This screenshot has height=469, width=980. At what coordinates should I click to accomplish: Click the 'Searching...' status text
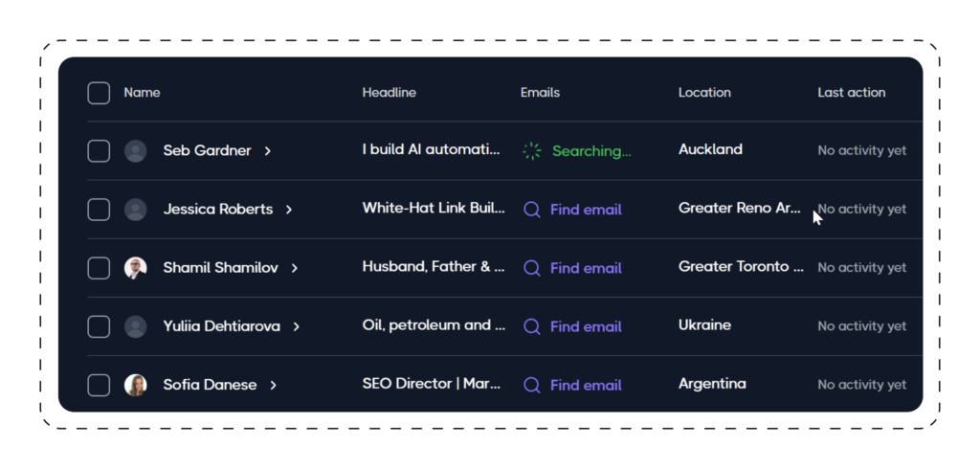click(x=591, y=151)
